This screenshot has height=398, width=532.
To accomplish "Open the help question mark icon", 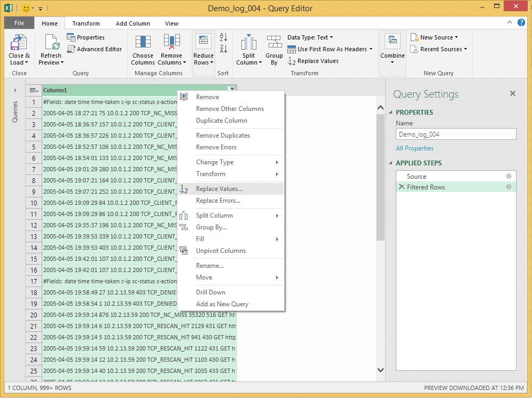I will point(521,23).
